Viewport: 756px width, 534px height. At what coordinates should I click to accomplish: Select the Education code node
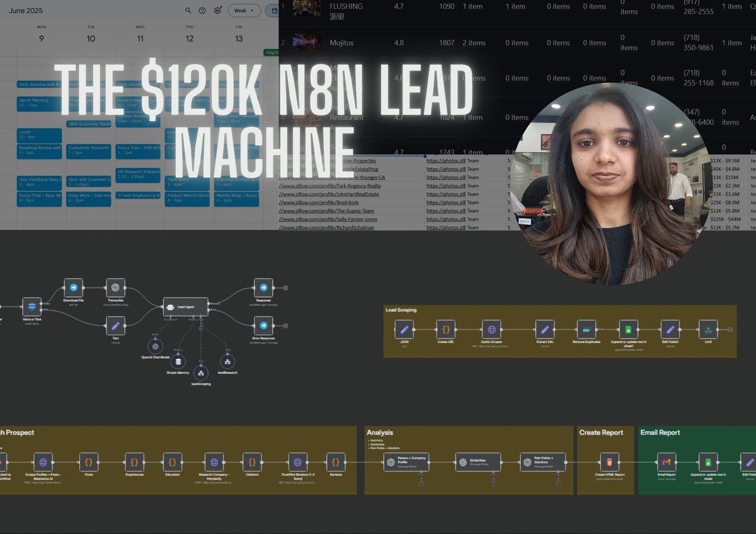[x=173, y=462]
